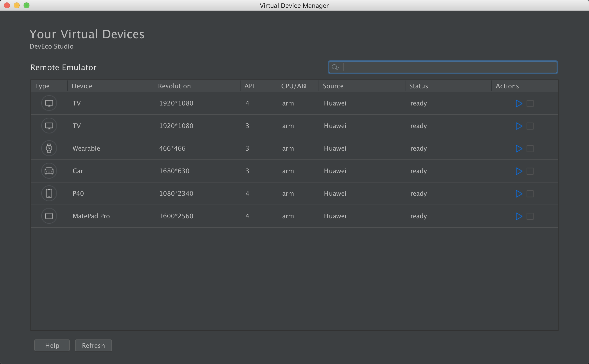
Task: Click the green macOS zoom button
Action: 27,5
